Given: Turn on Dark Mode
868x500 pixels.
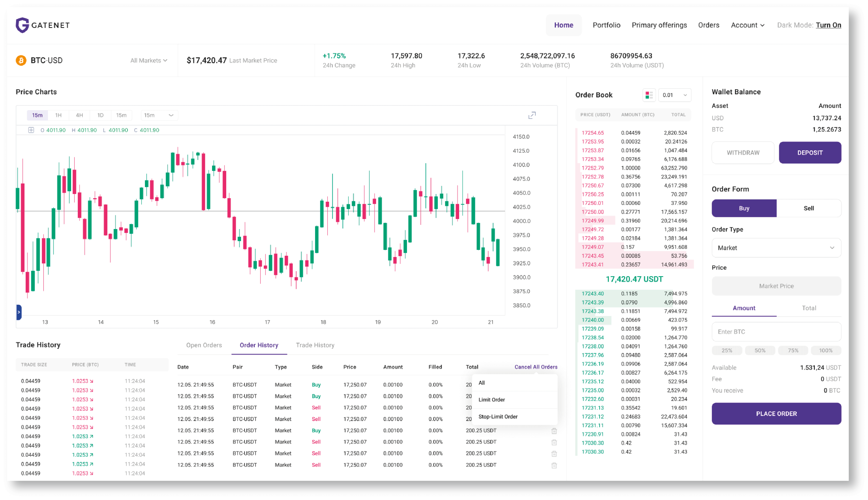Looking at the screenshot, I should click(x=828, y=25).
